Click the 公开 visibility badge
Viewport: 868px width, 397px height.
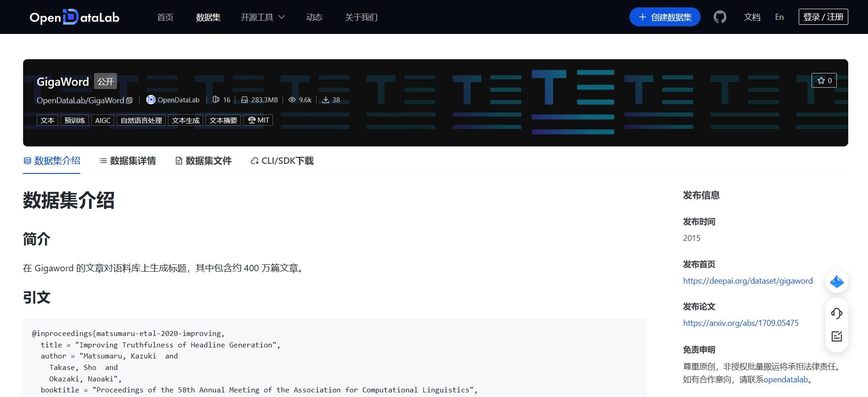tap(106, 81)
